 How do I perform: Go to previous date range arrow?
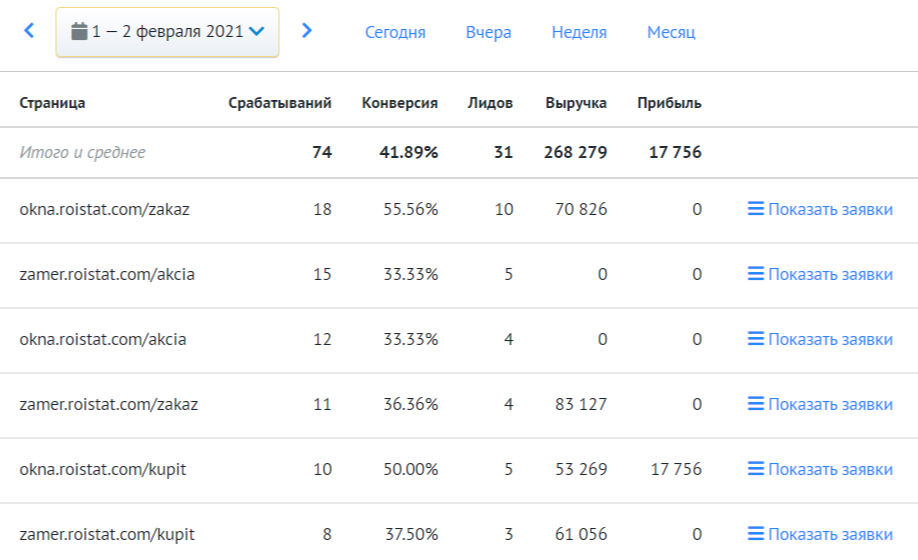29,31
